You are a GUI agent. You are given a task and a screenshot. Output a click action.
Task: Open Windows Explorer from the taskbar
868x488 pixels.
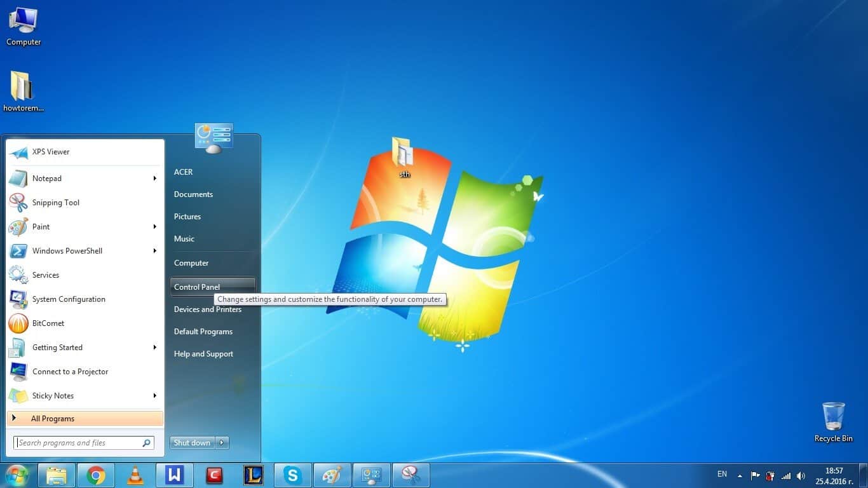57,475
